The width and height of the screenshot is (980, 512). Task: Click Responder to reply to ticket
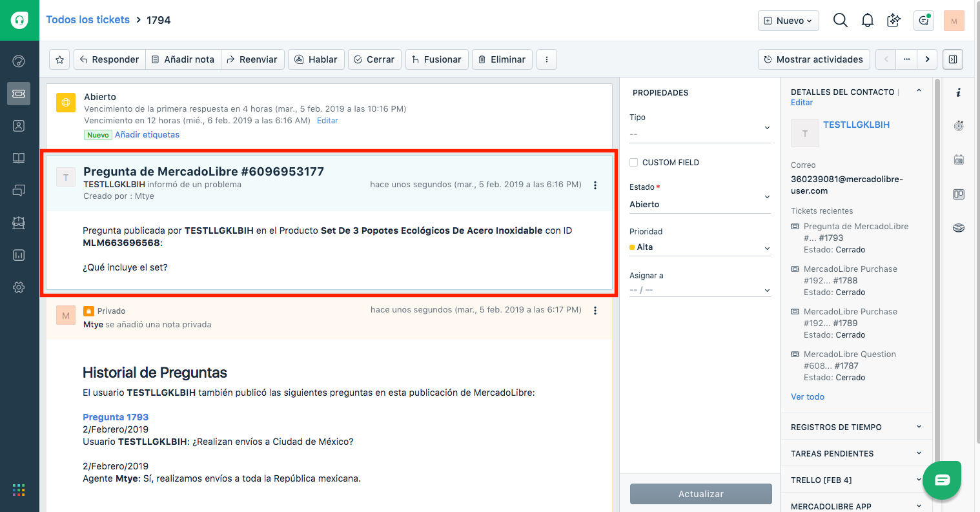point(110,59)
